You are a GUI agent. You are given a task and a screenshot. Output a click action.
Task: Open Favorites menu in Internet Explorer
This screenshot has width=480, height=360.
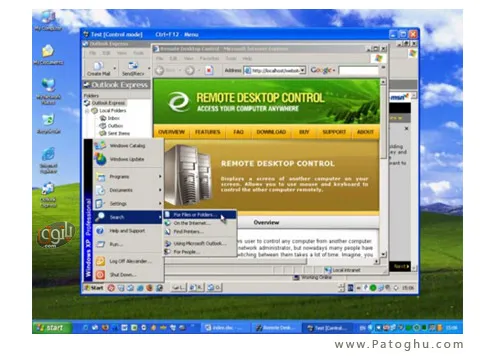click(209, 58)
